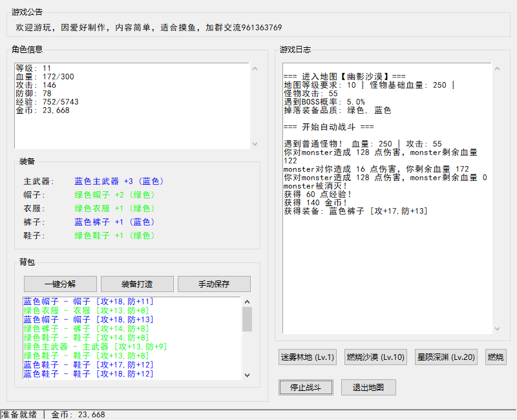The image size is (517, 420).
Task: Exit the map via 退出地图
Action: [368, 388]
